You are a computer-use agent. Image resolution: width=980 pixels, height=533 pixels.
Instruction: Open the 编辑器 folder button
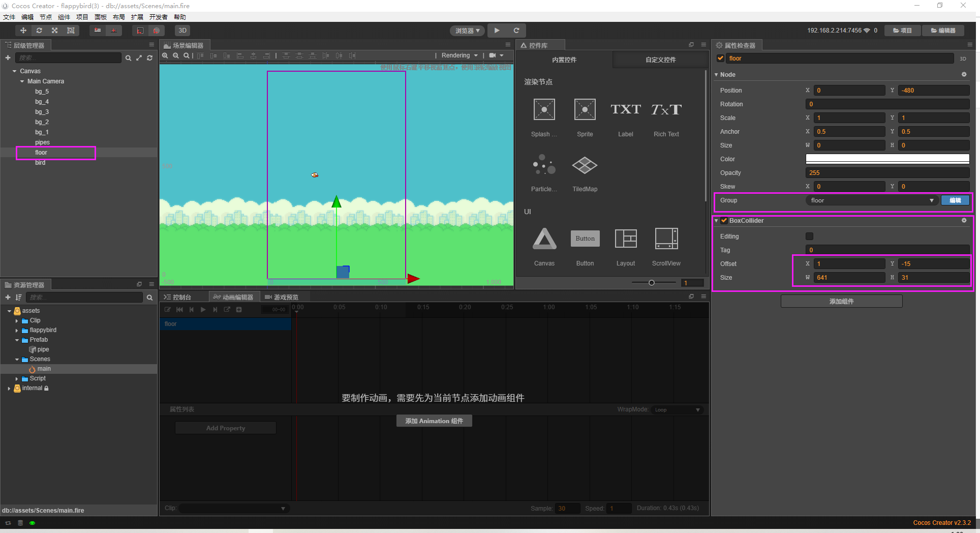[x=943, y=31]
